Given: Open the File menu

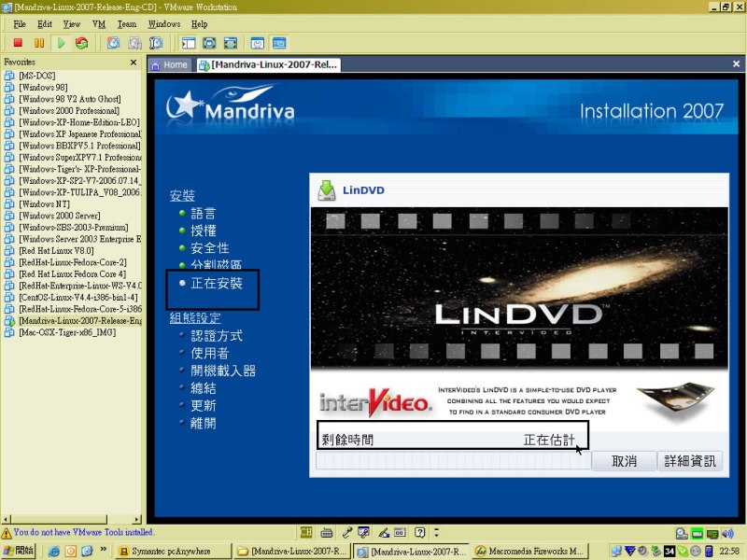Looking at the screenshot, I should [20, 24].
